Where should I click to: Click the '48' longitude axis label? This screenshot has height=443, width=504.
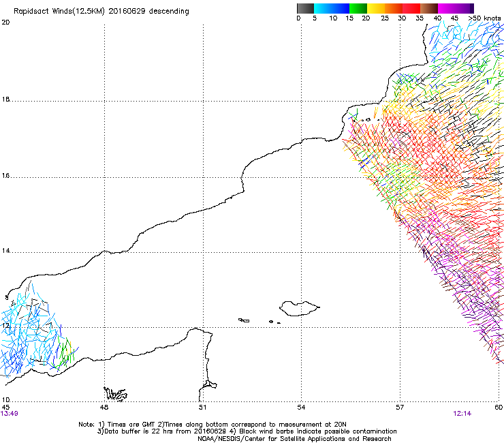pyautogui.click(x=104, y=408)
